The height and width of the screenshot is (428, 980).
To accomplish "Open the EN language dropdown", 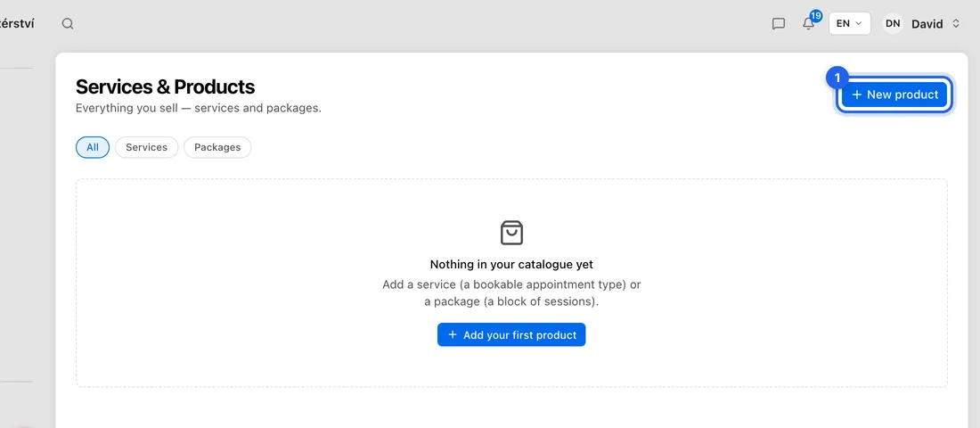I will [x=849, y=24].
